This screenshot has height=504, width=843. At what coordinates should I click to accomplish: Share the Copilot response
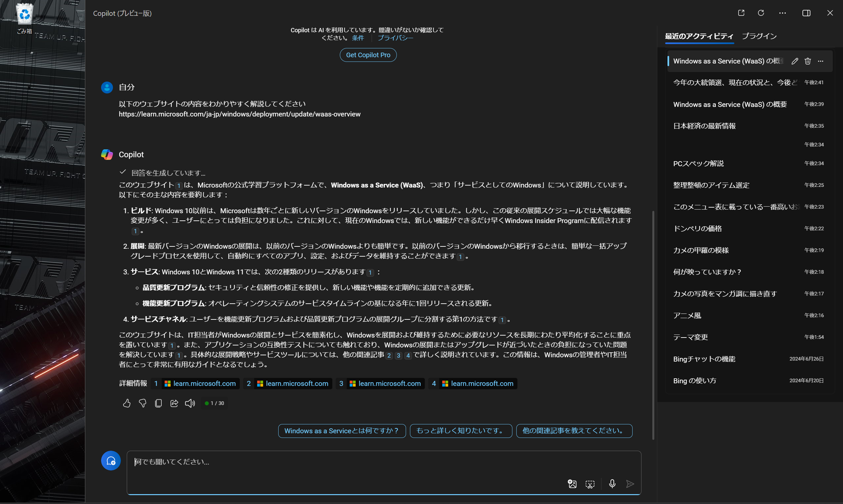click(x=174, y=403)
